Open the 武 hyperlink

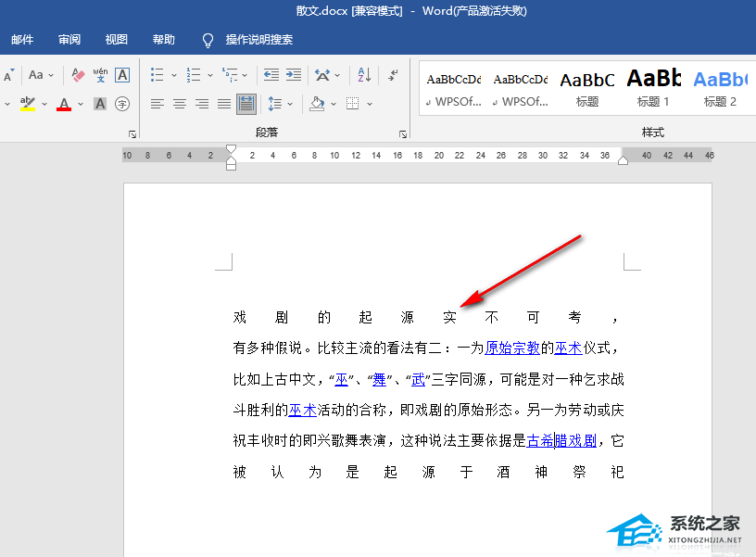pyautogui.click(x=418, y=380)
